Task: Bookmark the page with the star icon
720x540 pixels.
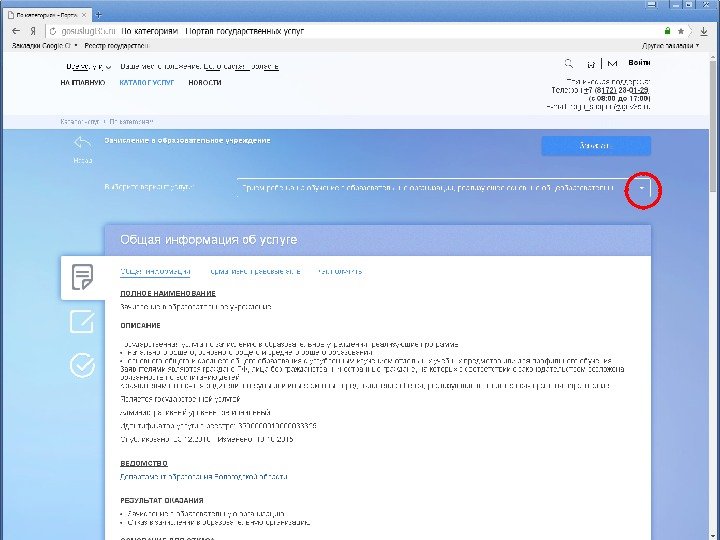Action: 681,31
